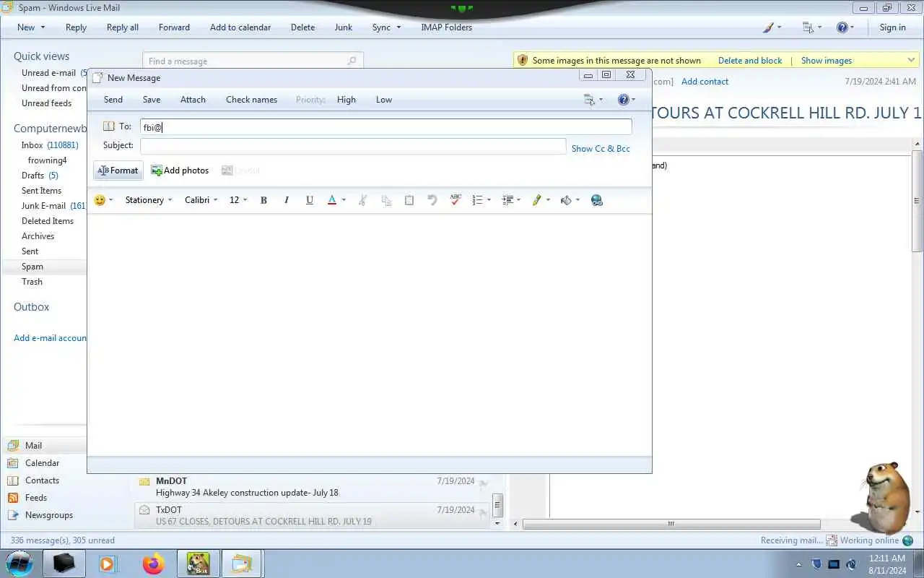Click Forward in the main toolbar
The height and width of the screenshot is (578, 924).
[174, 27]
